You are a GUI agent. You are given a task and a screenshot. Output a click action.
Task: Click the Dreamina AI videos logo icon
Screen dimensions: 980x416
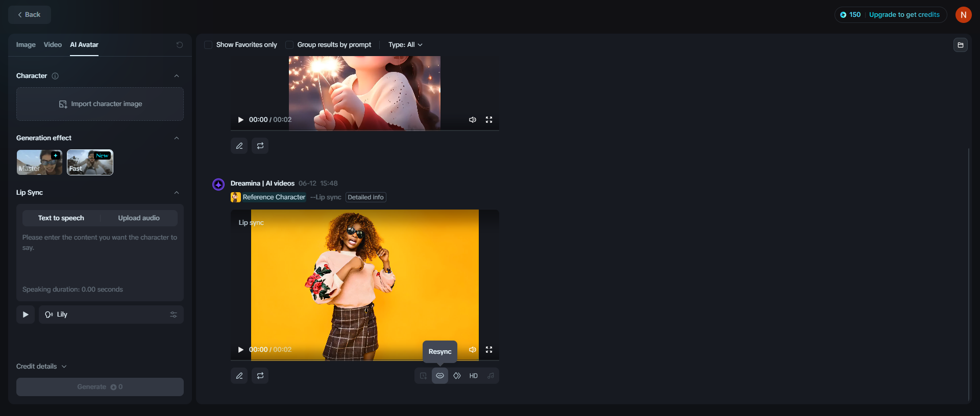(218, 184)
